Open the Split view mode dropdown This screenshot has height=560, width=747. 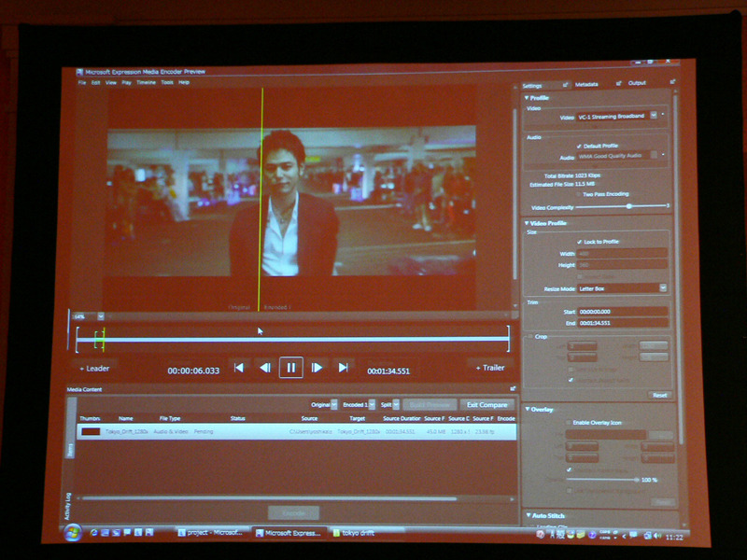click(x=396, y=405)
